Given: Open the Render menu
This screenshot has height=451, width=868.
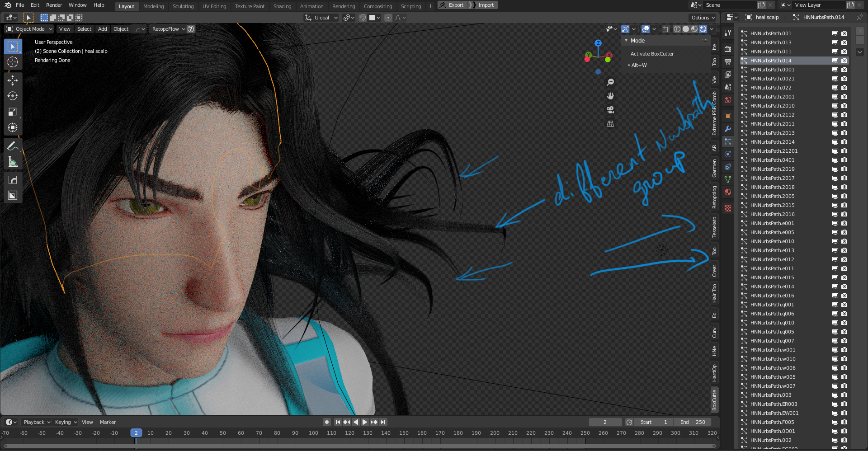Looking at the screenshot, I should coord(54,5).
